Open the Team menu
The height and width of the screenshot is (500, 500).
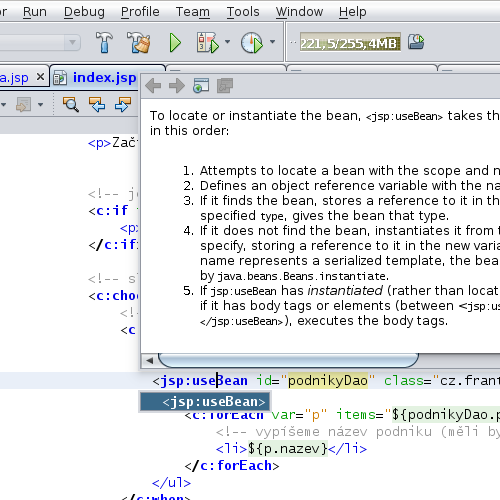pyautogui.click(x=193, y=12)
